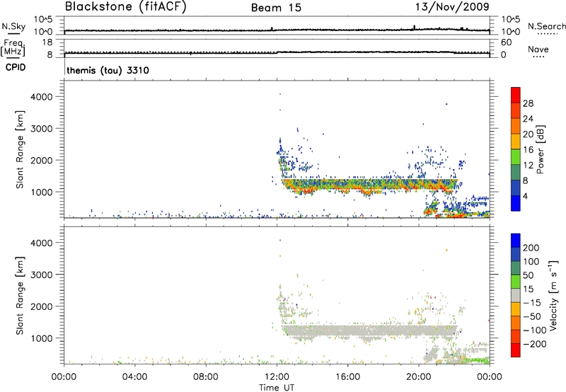Viewport: 566px width, 392px height.
Task: Click the '18' frequency axis tick
Action: click(47, 42)
